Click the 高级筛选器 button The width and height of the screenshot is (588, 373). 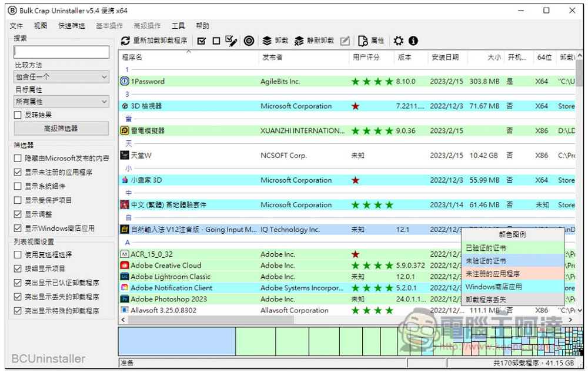click(x=62, y=128)
